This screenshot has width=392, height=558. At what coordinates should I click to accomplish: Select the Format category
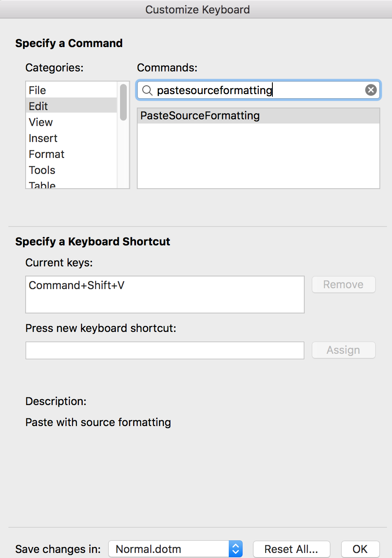tap(47, 154)
